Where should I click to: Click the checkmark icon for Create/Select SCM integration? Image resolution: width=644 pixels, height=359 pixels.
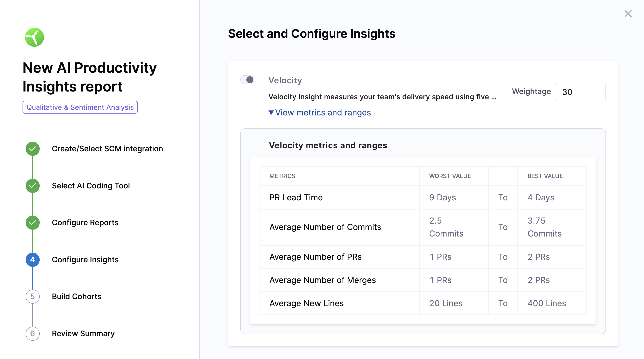pyautogui.click(x=32, y=149)
